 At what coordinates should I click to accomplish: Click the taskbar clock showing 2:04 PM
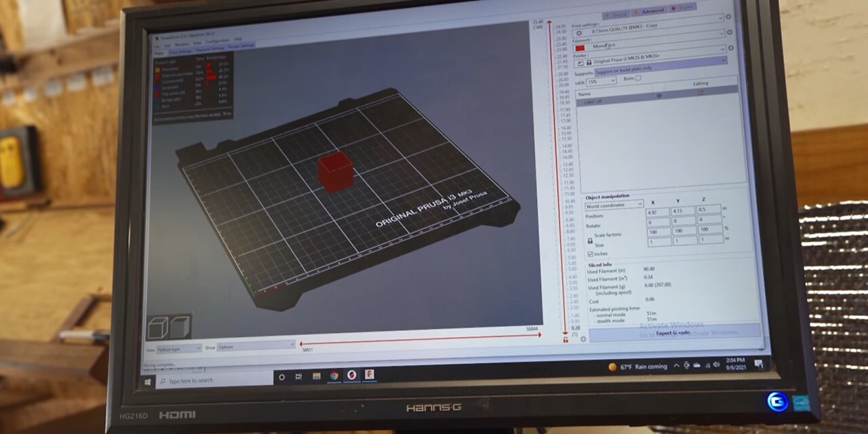pos(736,363)
